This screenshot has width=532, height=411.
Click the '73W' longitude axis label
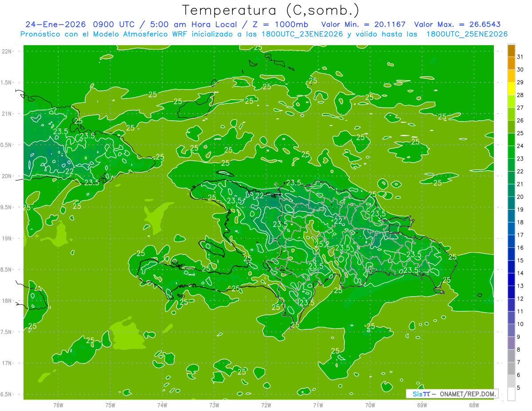[x=214, y=405]
